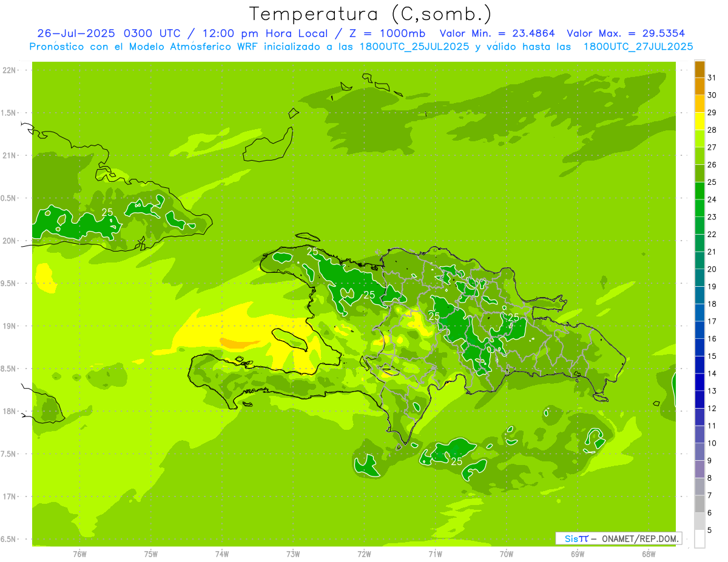Click the "72W" longitude axis label
The width and height of the screenshot is (728, 562).
(x=364, y=554)
